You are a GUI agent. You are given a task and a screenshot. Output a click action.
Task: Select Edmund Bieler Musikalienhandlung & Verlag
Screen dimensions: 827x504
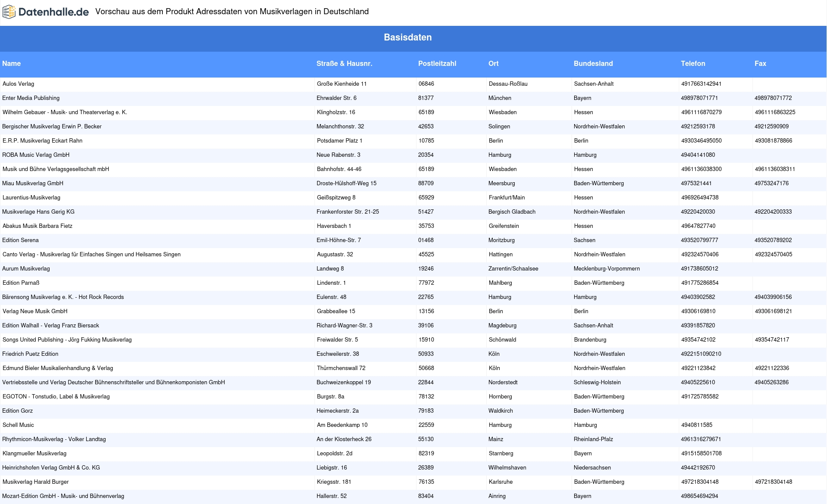coord(58,368)
